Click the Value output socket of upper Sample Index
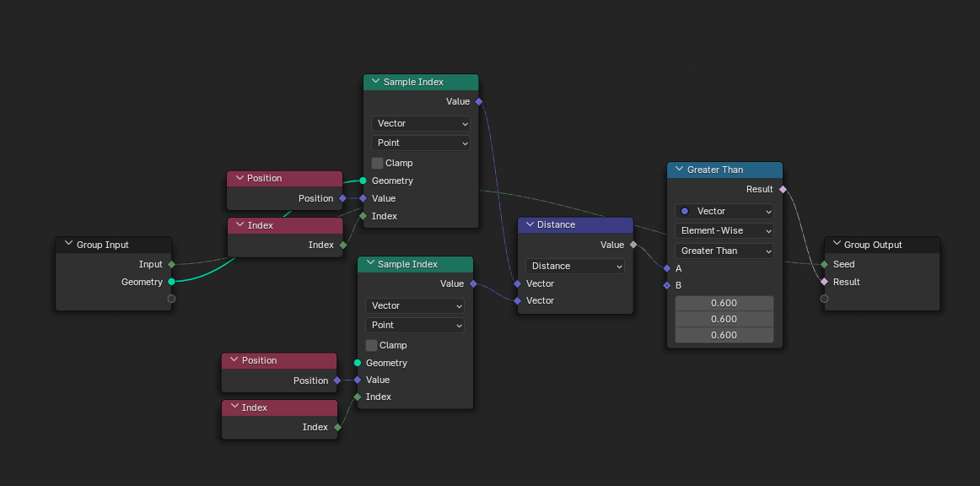This screenshot has height=486, width=980. point(479,101)
